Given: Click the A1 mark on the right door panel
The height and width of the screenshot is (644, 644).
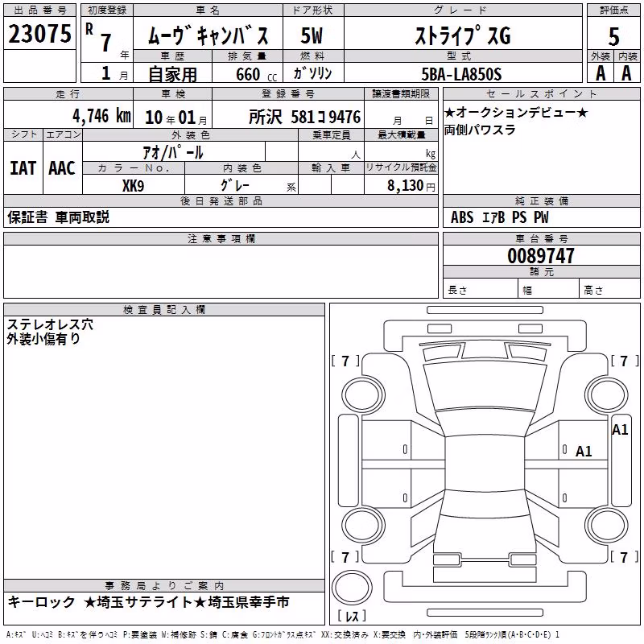Looking at the screenshot, I should [x=584, y=452].
